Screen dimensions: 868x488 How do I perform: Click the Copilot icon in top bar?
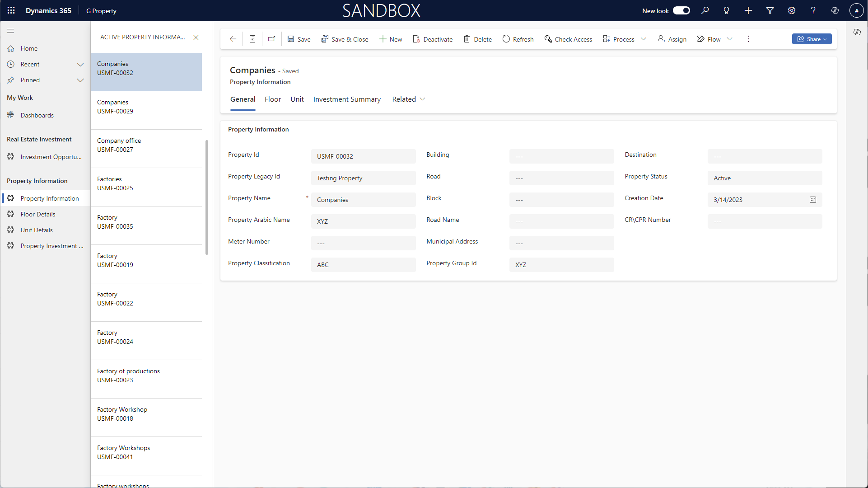835,10
